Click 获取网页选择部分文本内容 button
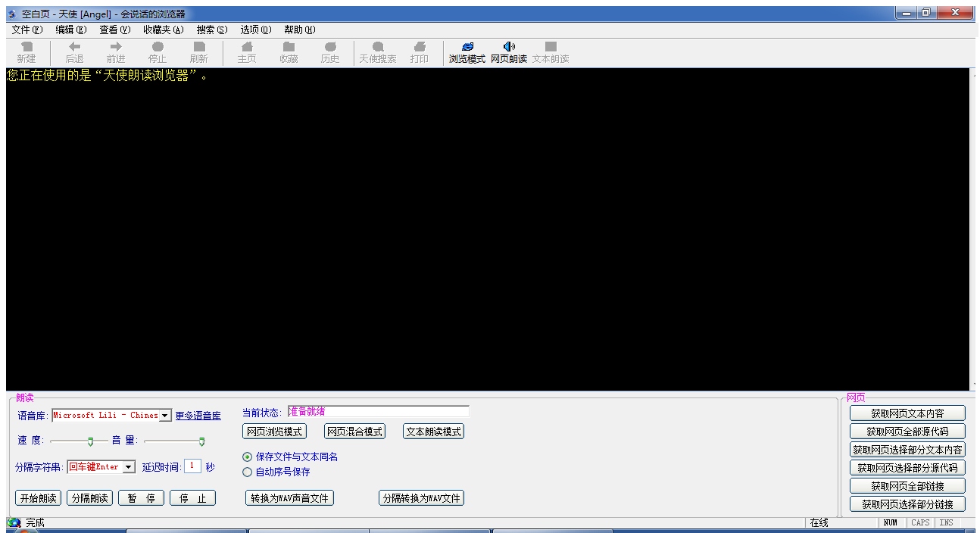The image size is (980, 533). [907, 450]
